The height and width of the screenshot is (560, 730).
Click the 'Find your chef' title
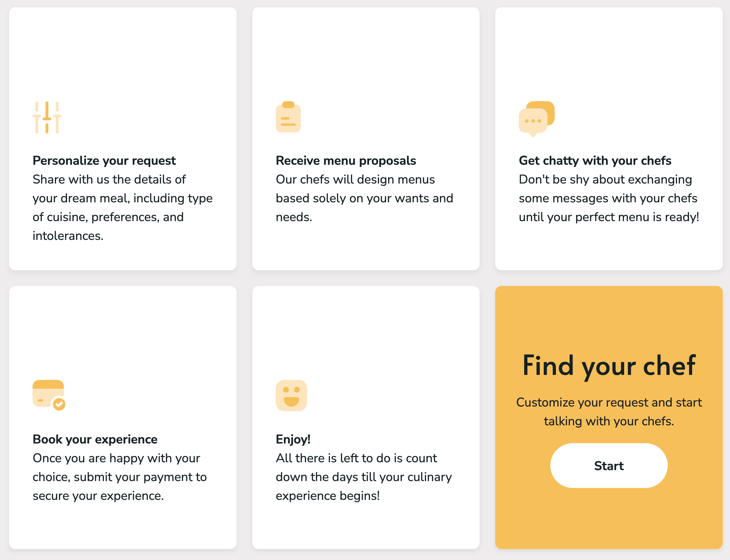tap(609, 366)
